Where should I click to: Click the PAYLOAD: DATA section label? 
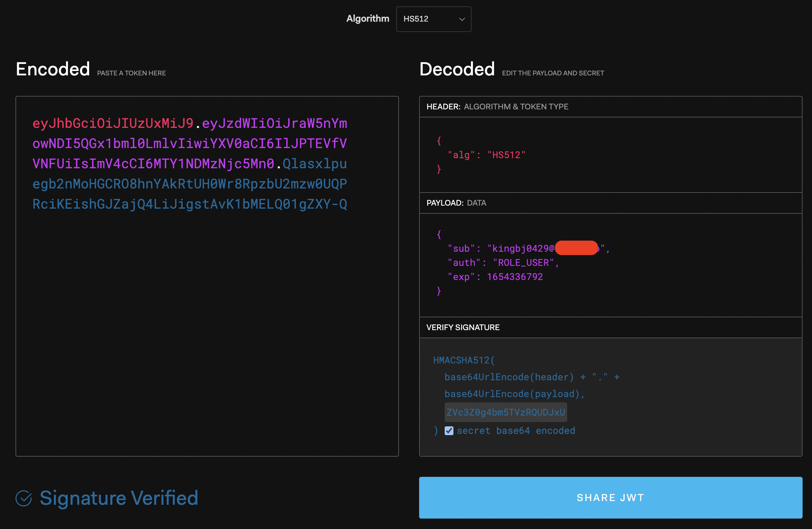[456, 203]
